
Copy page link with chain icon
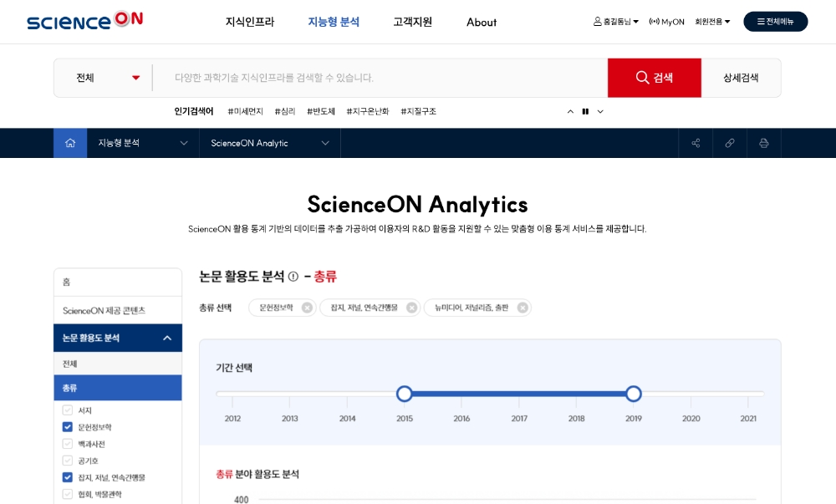click(x=730, y=143)
